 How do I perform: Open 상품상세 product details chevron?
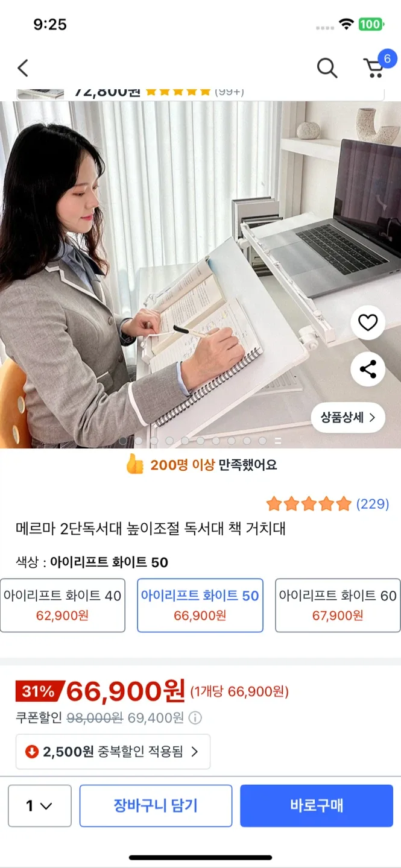pyautogui.click(x=348, y=417)
